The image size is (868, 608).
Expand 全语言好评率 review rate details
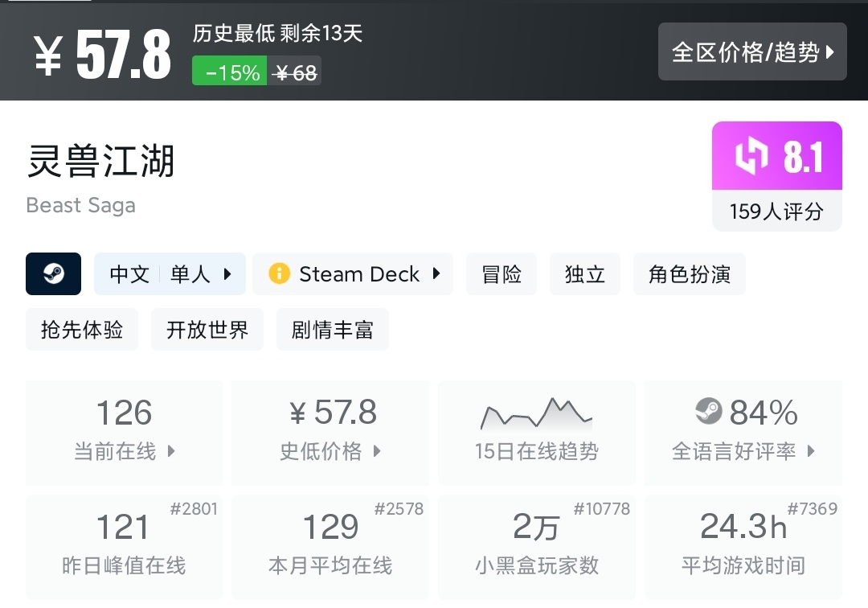pos(743,451)
